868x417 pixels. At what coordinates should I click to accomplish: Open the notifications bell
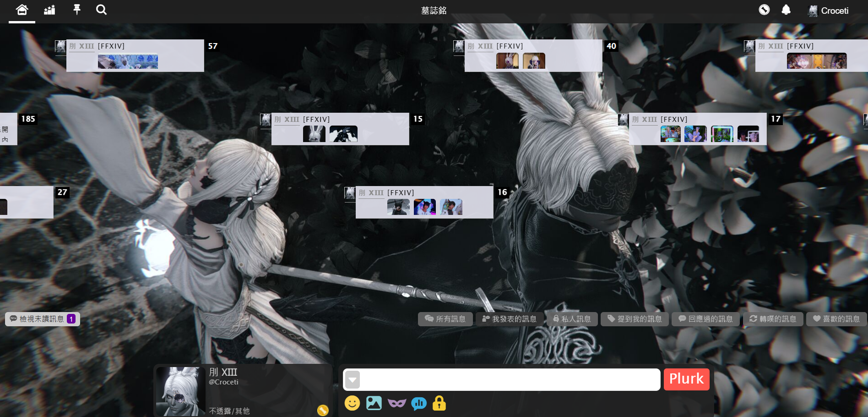pos(786,10)
